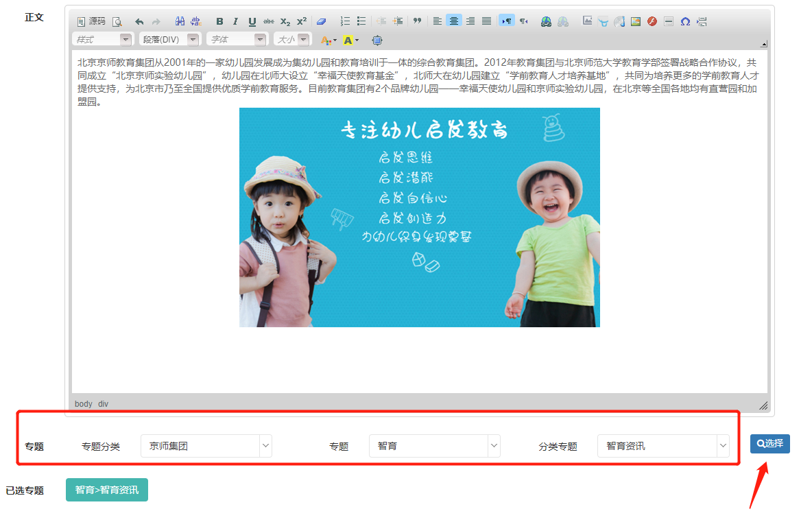Open the background color picker

click(350, 40)
